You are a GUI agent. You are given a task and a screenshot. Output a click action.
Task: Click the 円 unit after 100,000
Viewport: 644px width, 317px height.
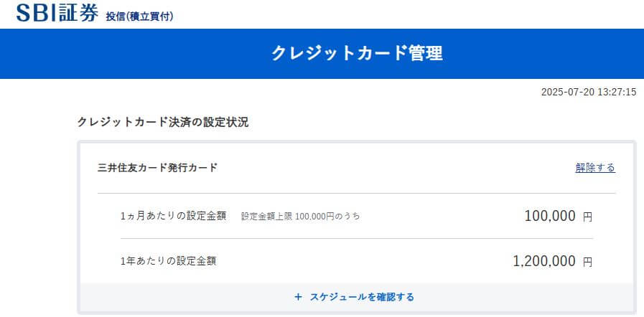pyautogui.click(x=588, y=217)
